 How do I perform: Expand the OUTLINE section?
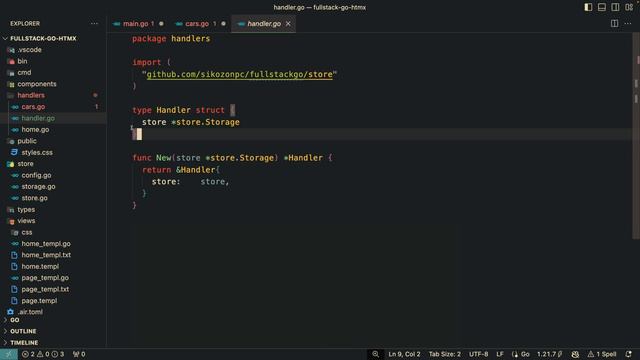point(23,331)
